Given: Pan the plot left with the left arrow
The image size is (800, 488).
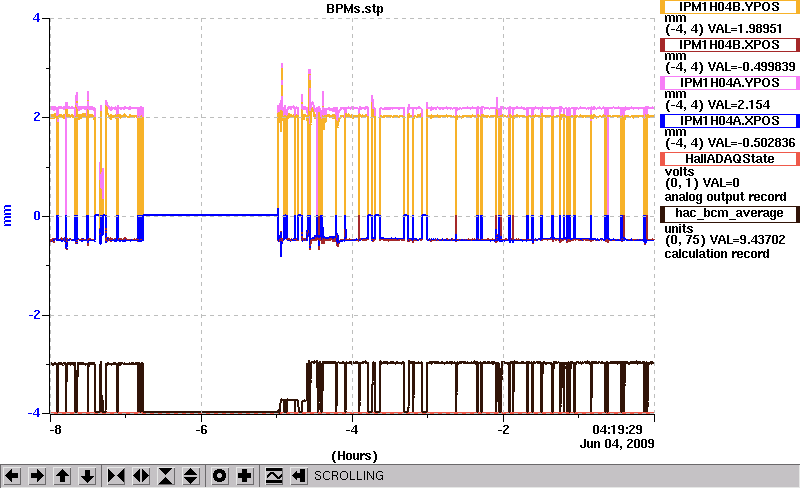Looking at the screenshot, I should pyautogui.click(x=12, y=476).
